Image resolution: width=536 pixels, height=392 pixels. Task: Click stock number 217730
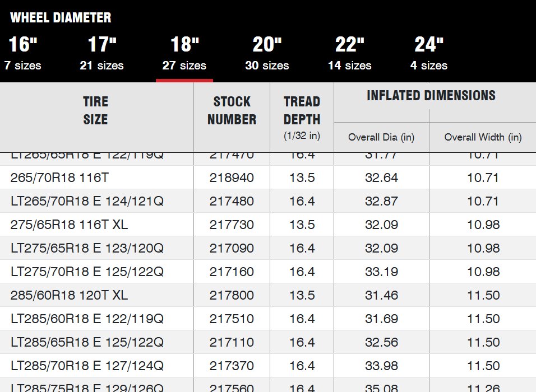[232, 225]
